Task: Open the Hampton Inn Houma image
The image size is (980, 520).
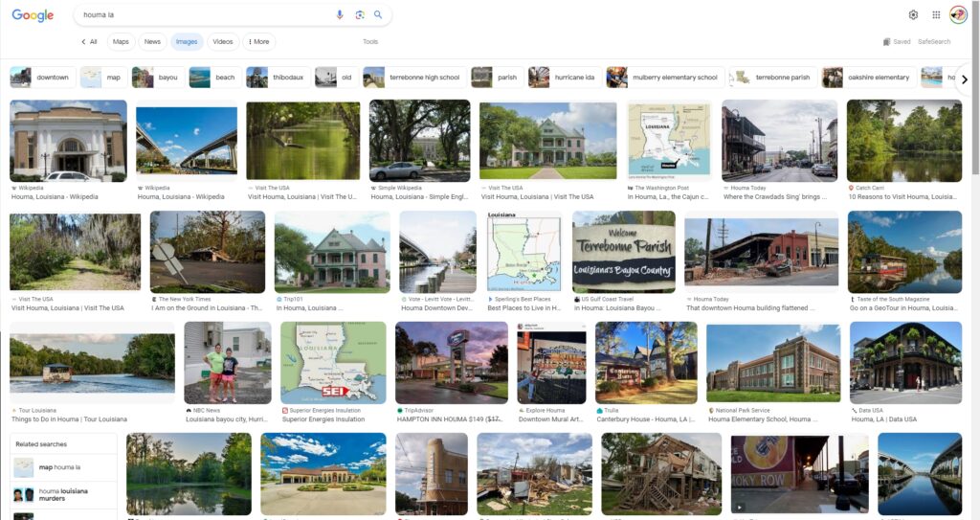Action: point(452,363)
